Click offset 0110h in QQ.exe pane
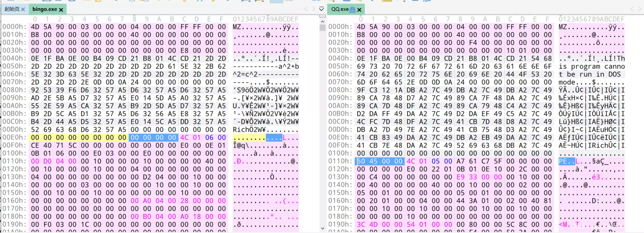The width and height of the screenshot is (644, 233). (x=340, y=161)
